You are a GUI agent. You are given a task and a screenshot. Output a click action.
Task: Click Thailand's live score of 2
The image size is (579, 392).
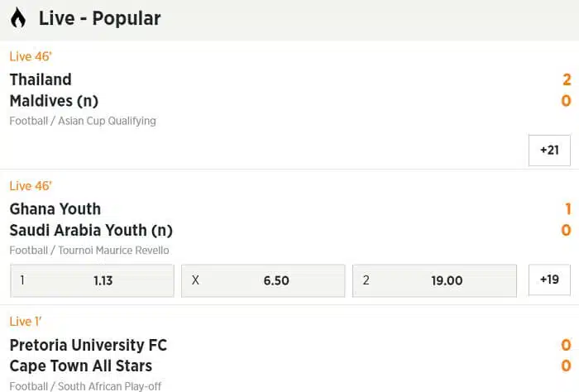pyautogui.click(x=567, y=79)
